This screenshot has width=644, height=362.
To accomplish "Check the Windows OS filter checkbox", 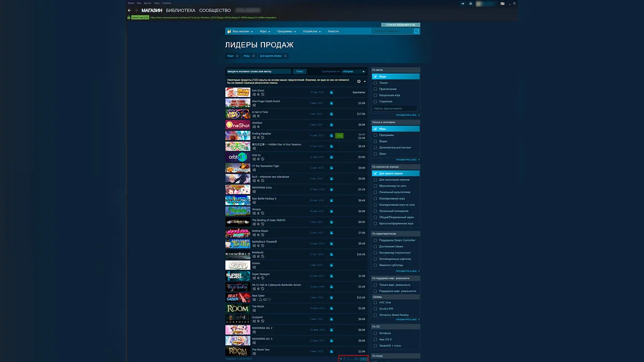I will pyautogui.click(x=375, y=333).
